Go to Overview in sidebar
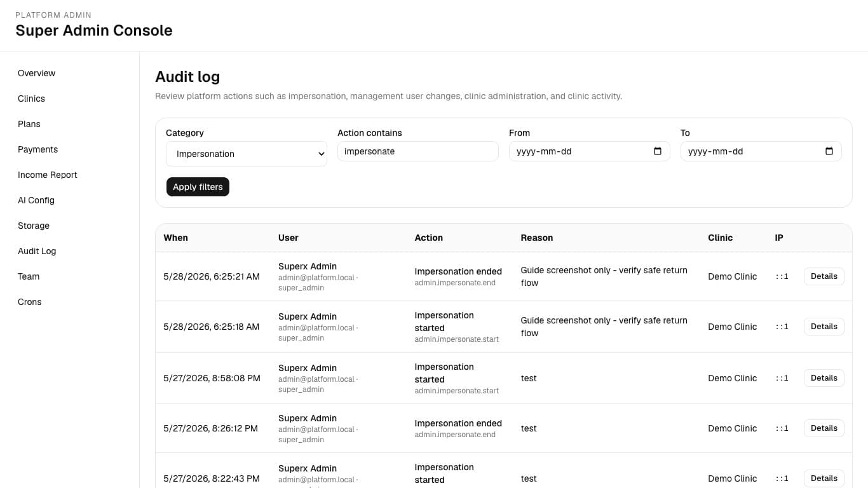 [x=36, y=73]
